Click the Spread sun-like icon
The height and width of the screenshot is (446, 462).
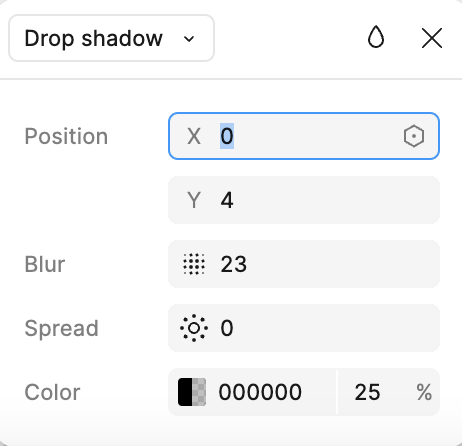[194, 328]
